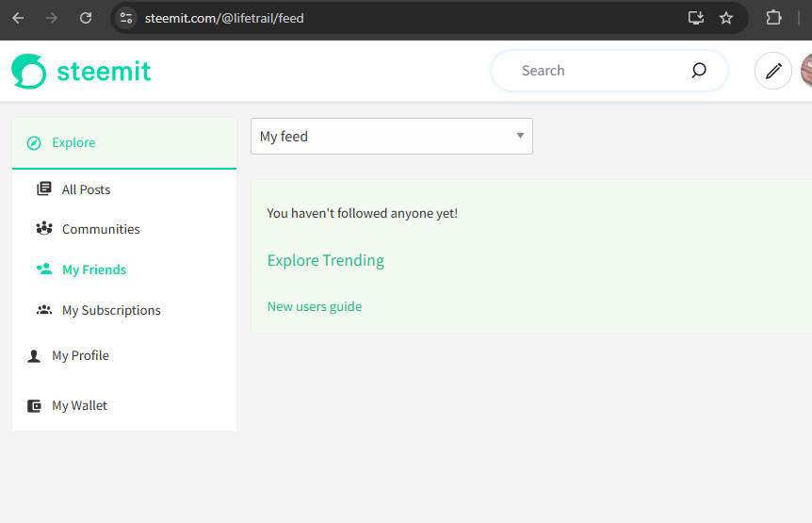This screenshot has height=523, width=812.
Task: Follow the Explore Trending link
Action: click(326, 260)
